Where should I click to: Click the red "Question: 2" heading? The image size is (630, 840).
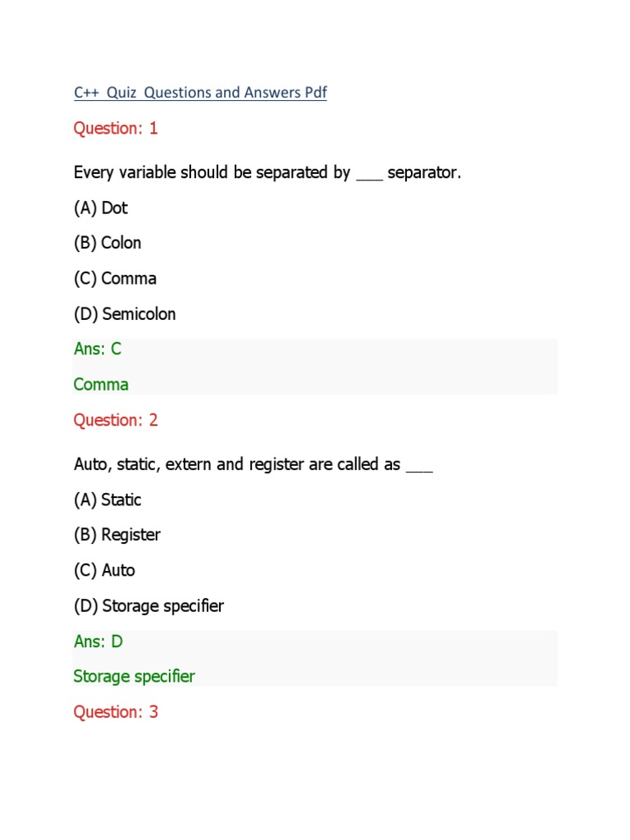point(116,420)
